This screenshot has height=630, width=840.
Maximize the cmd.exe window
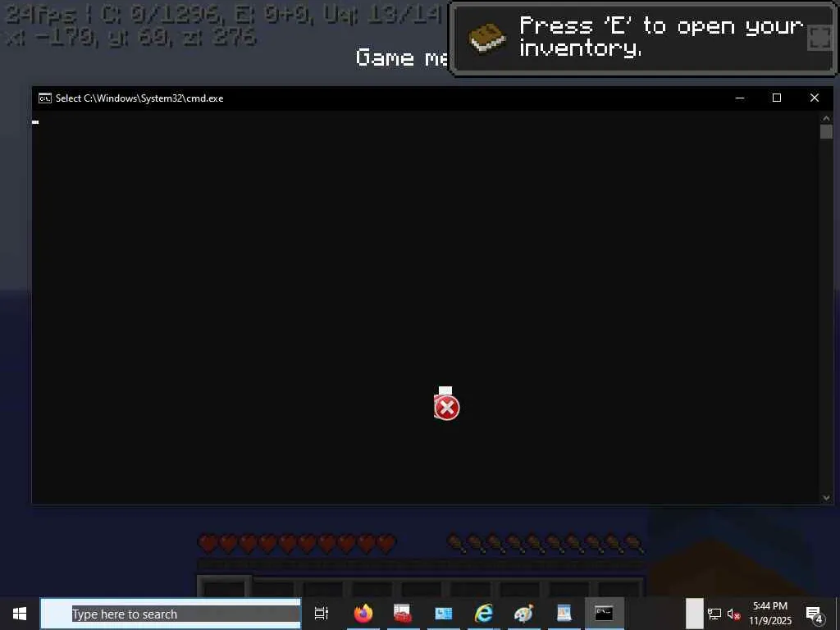[777, 98]
